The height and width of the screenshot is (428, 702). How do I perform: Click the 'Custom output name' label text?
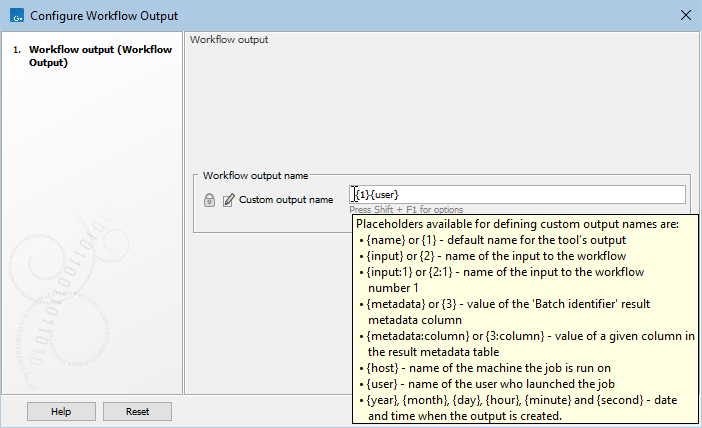pyautogui.click(x=286, y=200)
